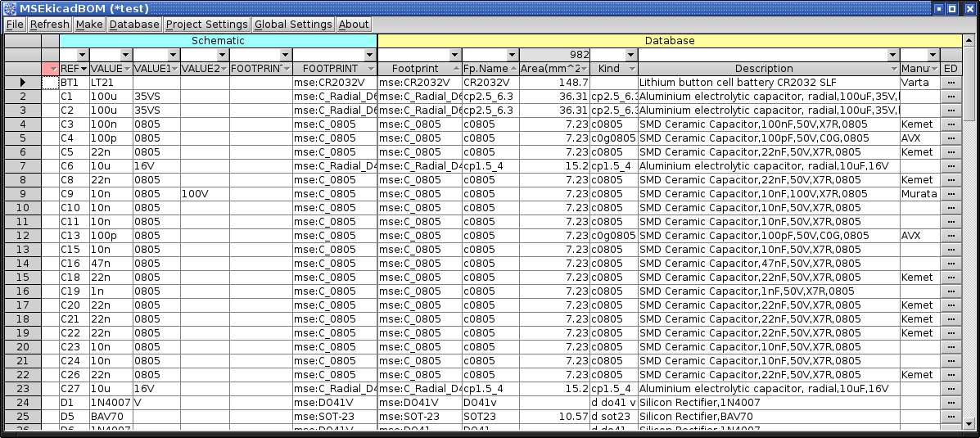The image size is (980, 438).
Task: Open the Project Settings menu
Action: click(206, 25)
